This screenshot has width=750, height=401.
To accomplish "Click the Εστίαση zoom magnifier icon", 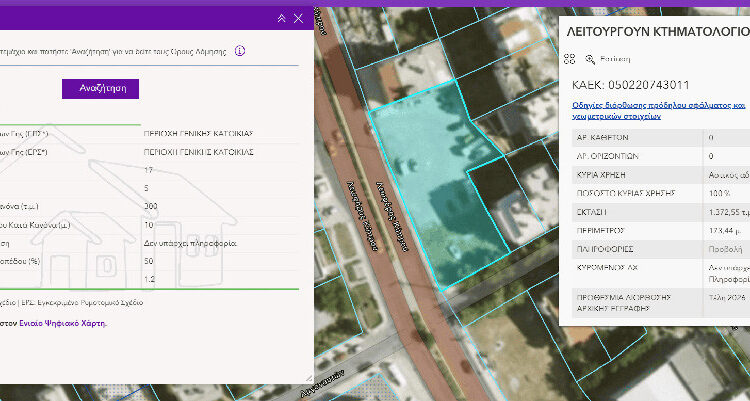I will (590, 59).
